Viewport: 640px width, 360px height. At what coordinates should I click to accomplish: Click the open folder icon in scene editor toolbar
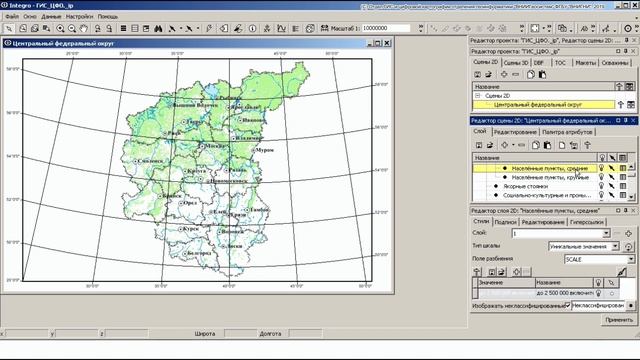(x=490, y=145)
